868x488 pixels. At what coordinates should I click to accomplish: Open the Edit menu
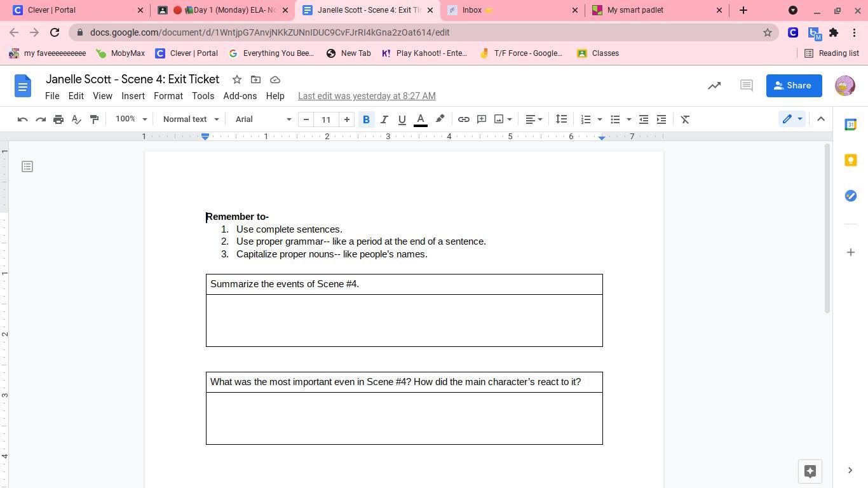coord(76,96)
